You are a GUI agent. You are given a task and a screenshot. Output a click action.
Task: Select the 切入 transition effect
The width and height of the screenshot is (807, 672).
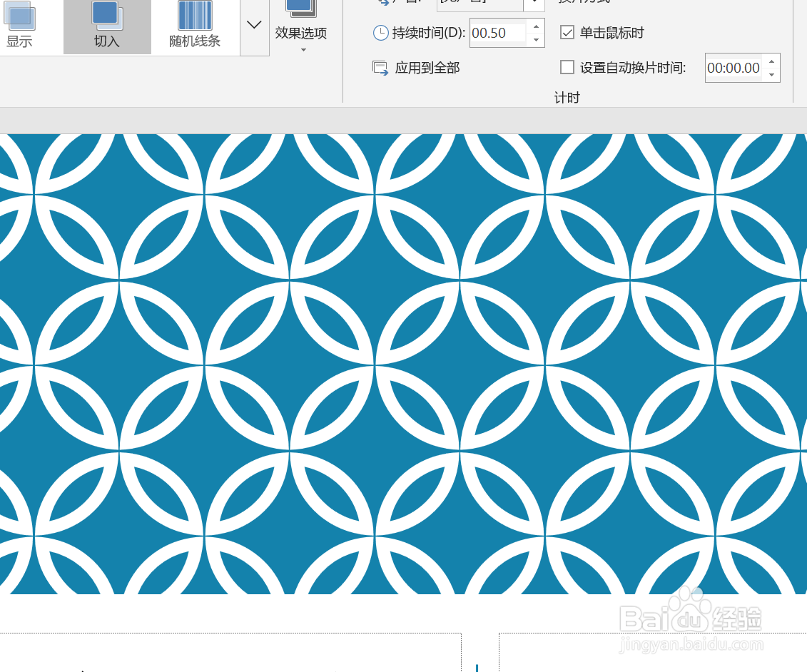tap(107, 26)
